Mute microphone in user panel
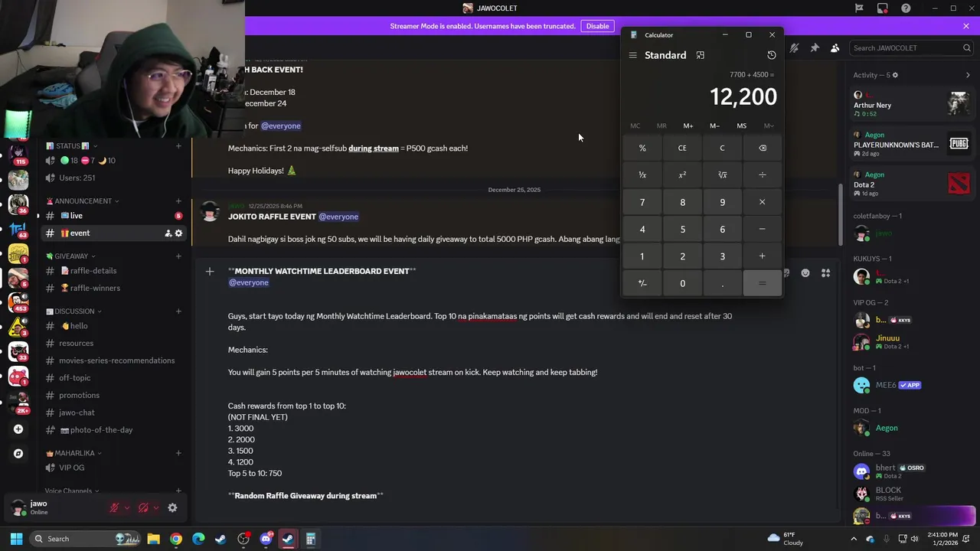The height and width of the screenshot is (551, 980). click(x=114, y=507)
